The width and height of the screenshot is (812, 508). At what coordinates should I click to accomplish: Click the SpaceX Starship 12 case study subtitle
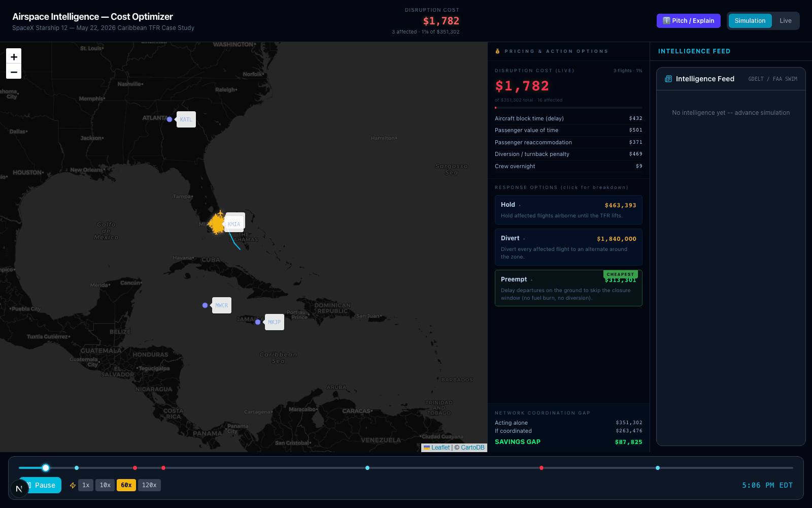coord(103,28)
